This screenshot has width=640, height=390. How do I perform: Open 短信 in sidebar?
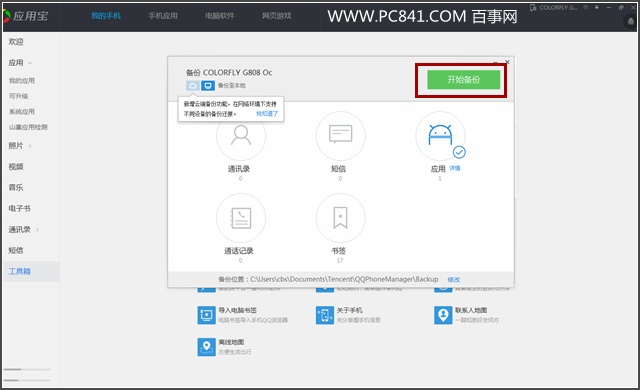tap(16, 250)
